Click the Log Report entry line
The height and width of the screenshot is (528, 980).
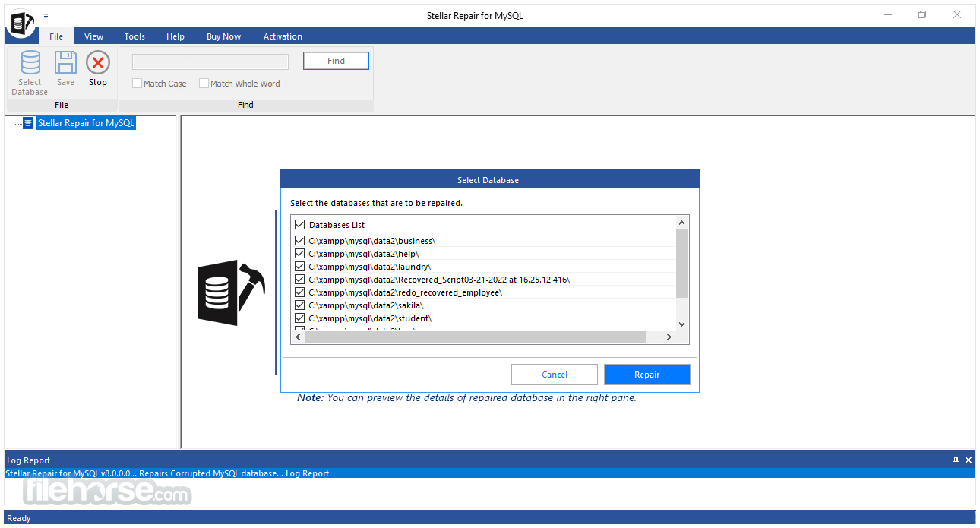[x=489, y=473]
